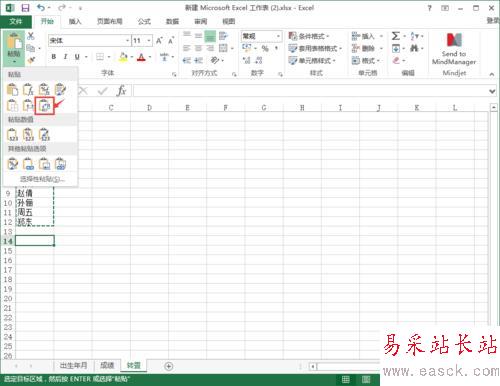500x386 pixels.
Task: Click the AutoSum sigma button
Action: coord(396,36)
